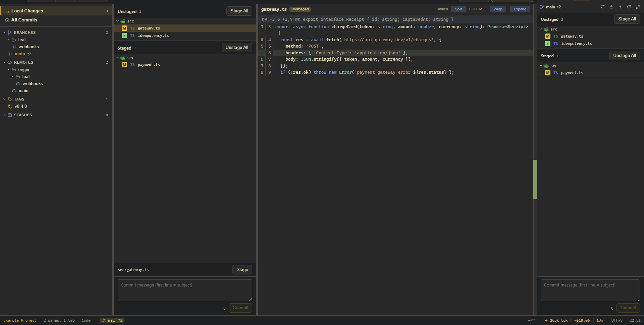Click Cmder label in status bar
The image size is (644, 325).
[x=87, y=320]
